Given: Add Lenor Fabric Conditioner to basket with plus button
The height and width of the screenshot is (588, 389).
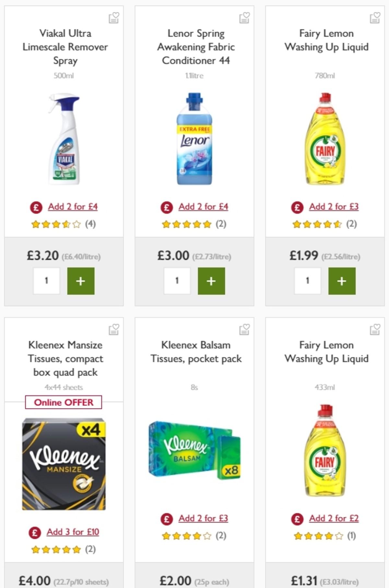Looking at the screenshot, I should 211,281.
